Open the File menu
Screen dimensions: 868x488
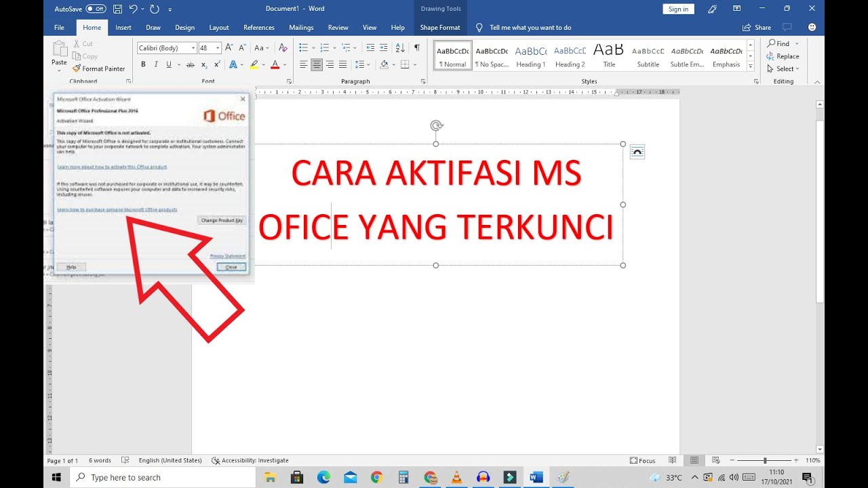coord(59,28)
